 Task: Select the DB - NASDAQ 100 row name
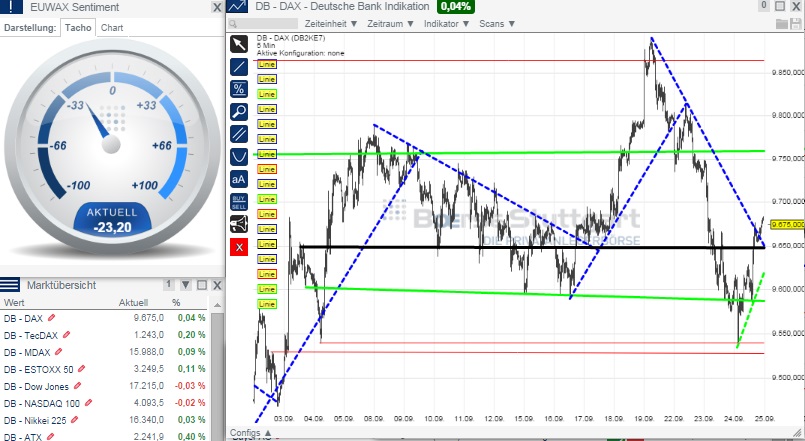42,404
